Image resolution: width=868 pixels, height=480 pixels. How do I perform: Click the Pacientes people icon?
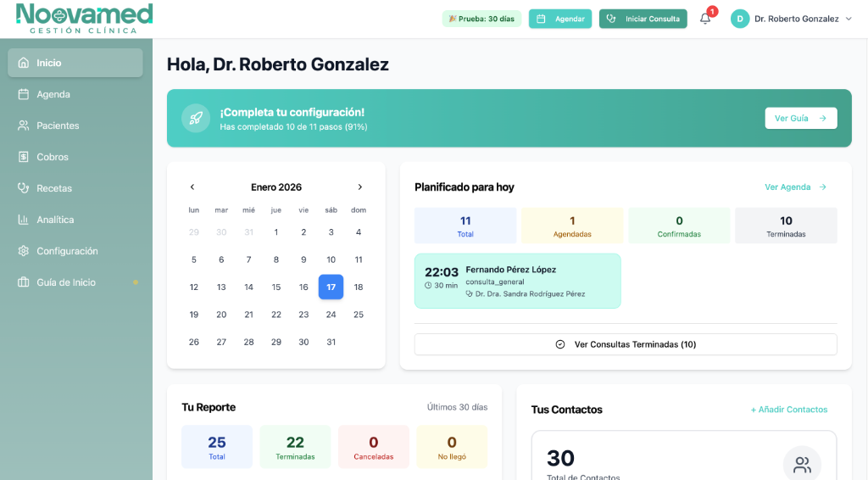(x=23, y=126)
